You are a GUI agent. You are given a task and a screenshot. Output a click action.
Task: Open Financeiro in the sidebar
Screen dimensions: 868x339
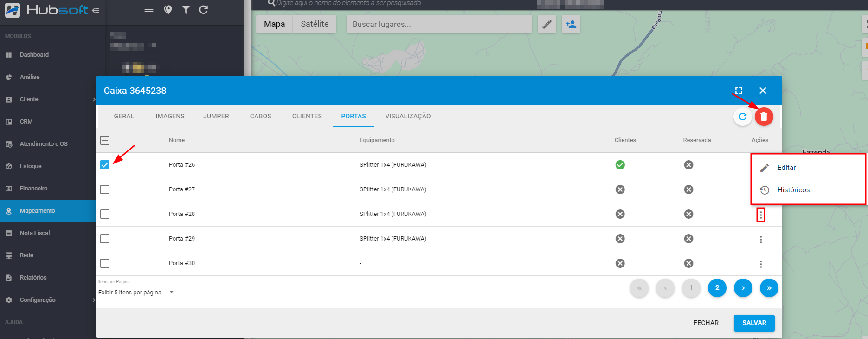coord(48,189)
